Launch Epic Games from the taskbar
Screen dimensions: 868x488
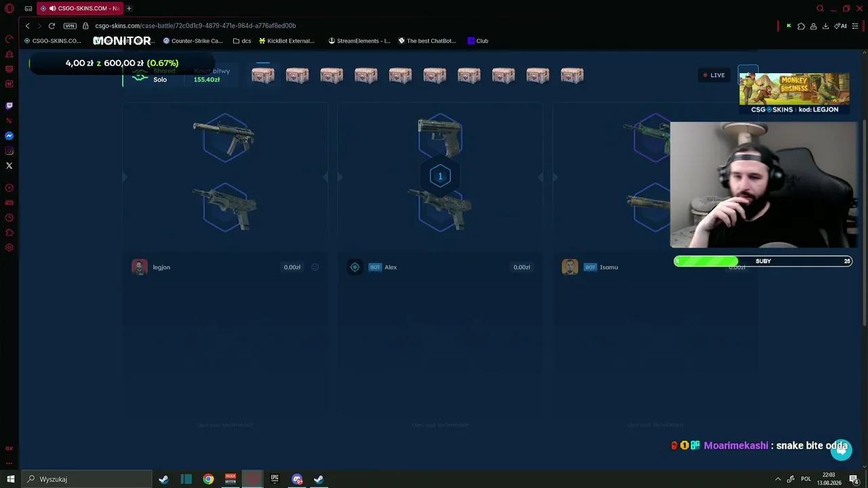275,479
